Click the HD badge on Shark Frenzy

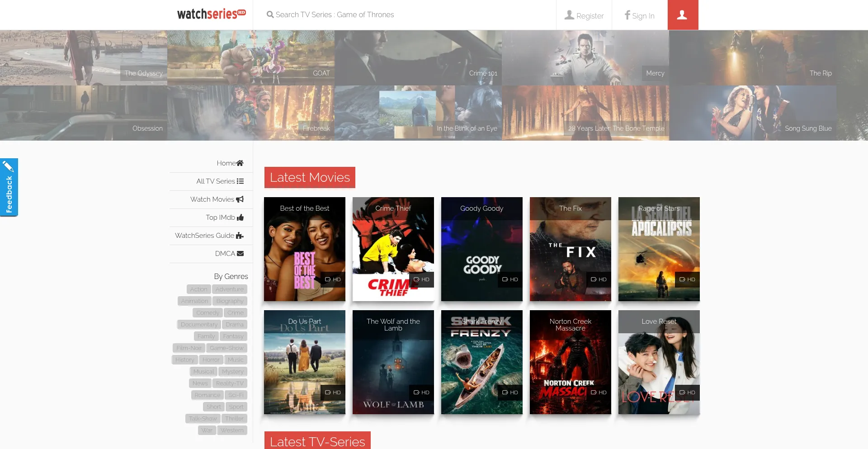(510, 392)
